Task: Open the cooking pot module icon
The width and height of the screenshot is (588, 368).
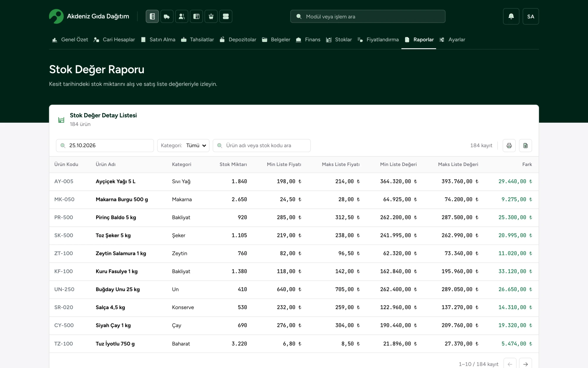Action: [211, 16]
